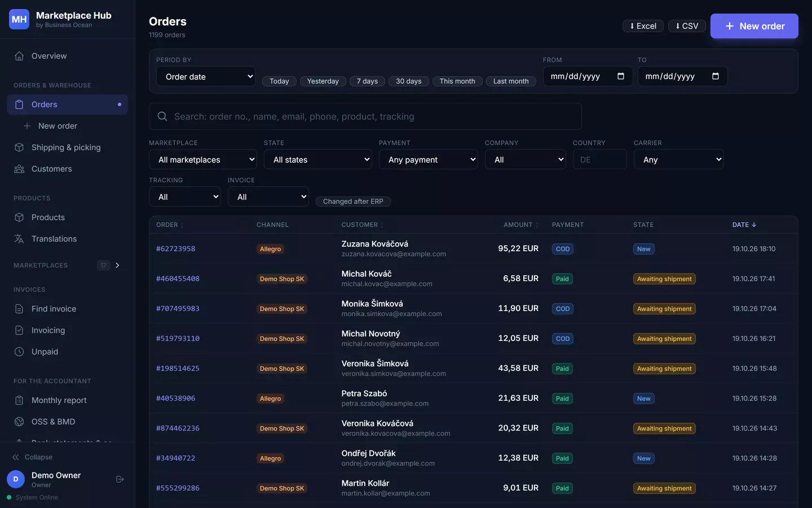The image size is (812, 508).
Task: Open the To date calendar picker icon
Action: pyautogui.click(x=716, y=76)
